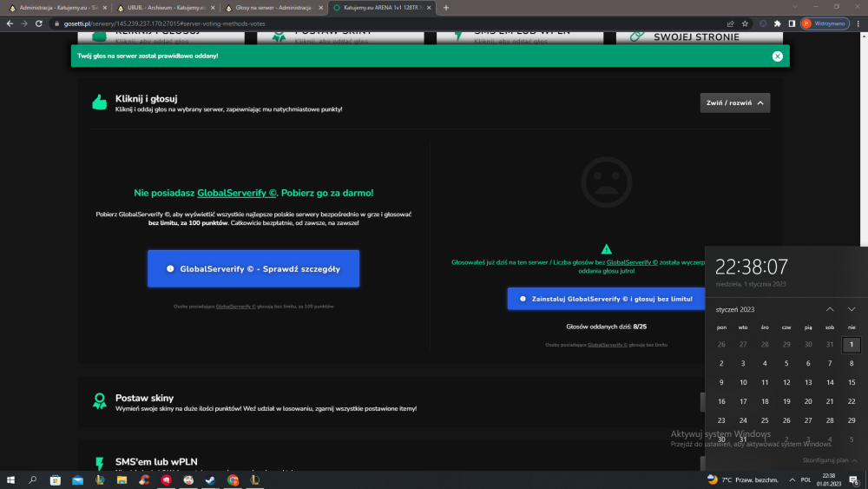
Task: Open the red Riot app on taskbar
Action: tap(166, 480)
